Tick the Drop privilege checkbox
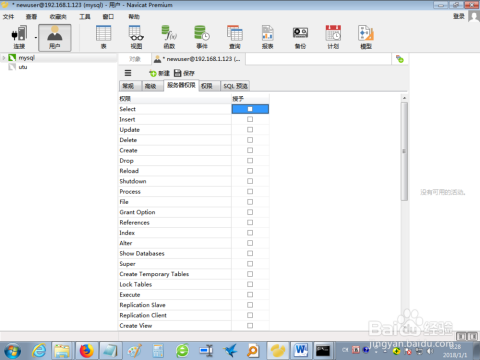Screen dimensions: 480x360 [250, 161]
